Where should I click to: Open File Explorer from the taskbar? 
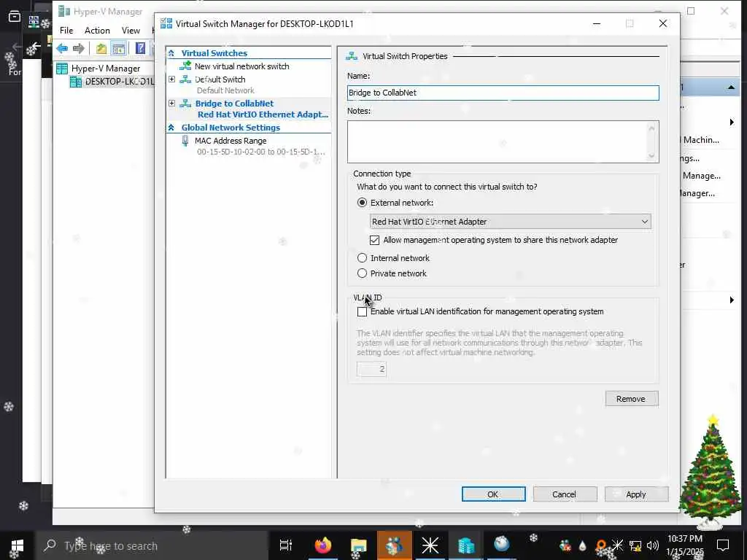pos(358,545)
